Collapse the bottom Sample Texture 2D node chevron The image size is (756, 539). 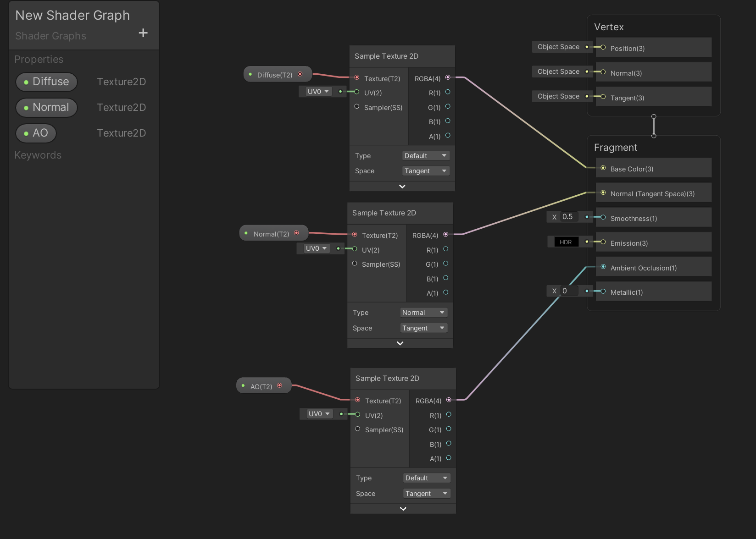tap(403, 509)
